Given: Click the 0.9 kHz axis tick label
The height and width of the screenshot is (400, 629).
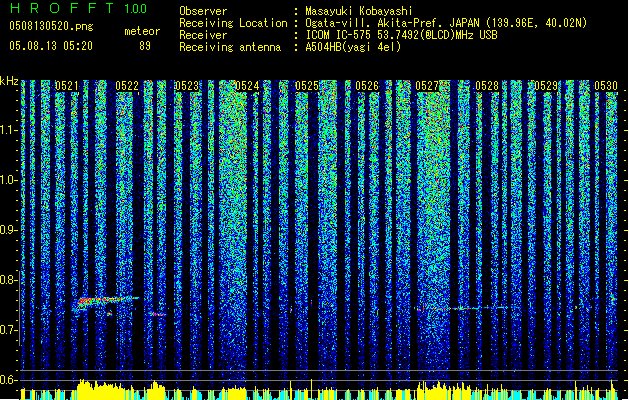Looking at the screenshot, I should tap(9, 230).
